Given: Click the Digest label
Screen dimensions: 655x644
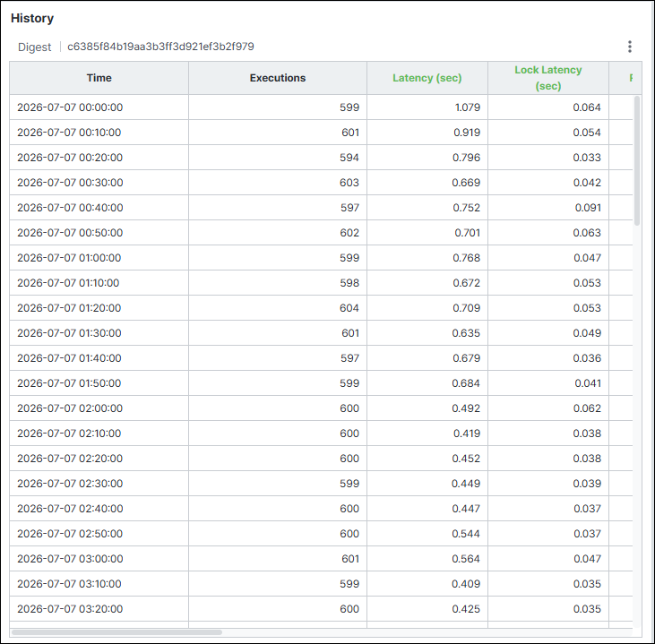Looking at the screenshot, I should tap(34, 47).
